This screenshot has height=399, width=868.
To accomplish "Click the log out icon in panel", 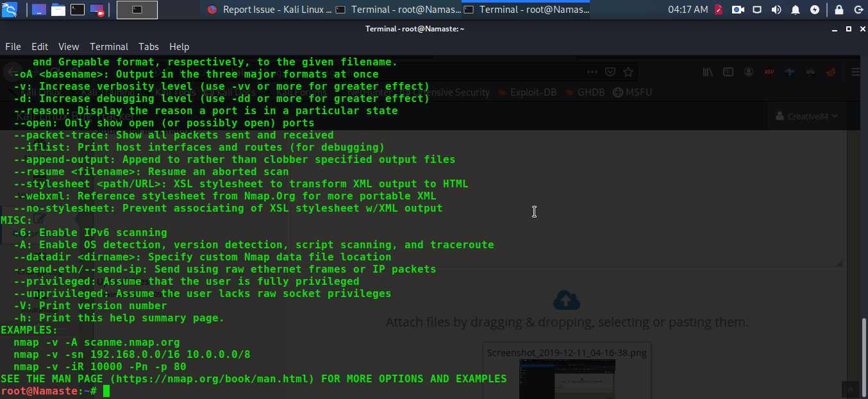I will click(858, 10).
